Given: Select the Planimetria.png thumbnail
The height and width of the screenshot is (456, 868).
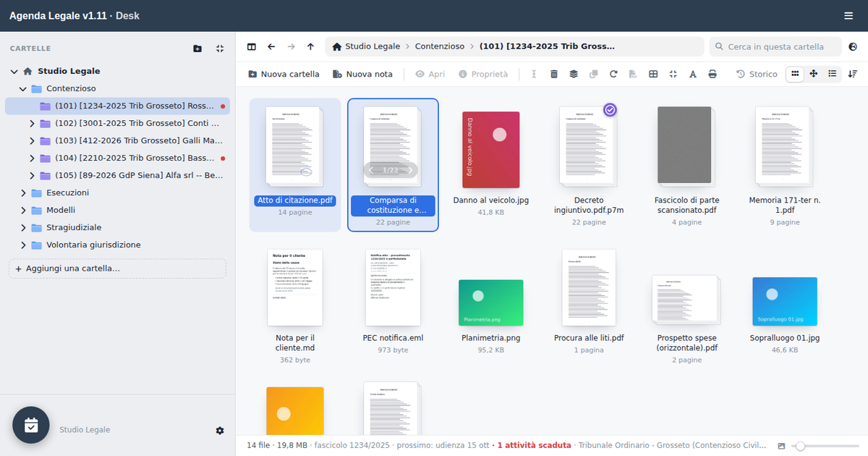Looking at the screenshot, I should [491, 302].
